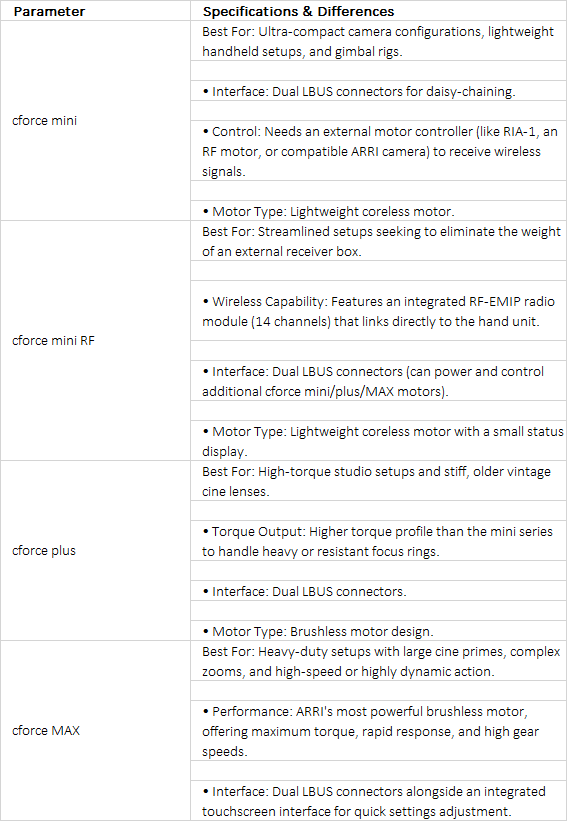Select cell mentioning small status display
The image size is (567, 821).
(x=379, y=441)
